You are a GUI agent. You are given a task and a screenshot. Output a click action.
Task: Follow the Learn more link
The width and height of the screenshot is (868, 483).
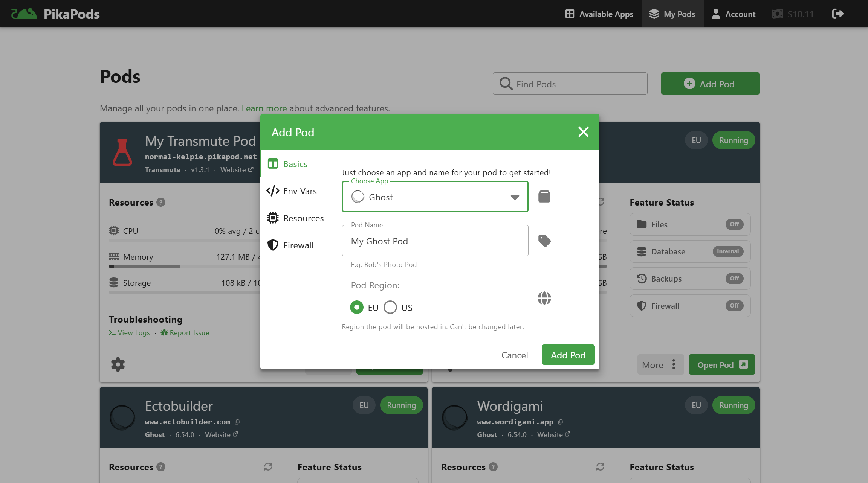[x=264, y=108]
